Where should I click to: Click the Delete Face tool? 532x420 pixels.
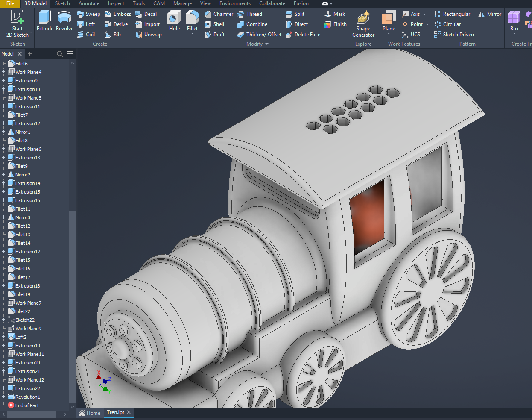(x=302, y=35)
